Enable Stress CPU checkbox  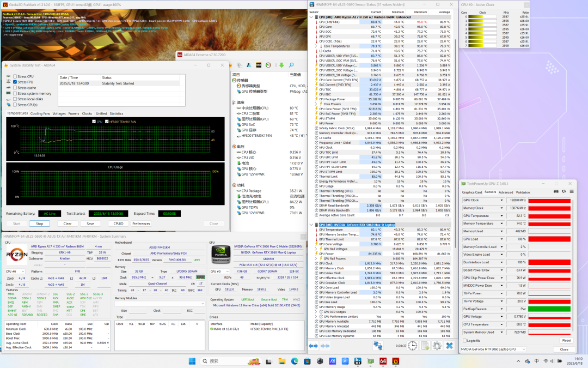tap(15, 76)
